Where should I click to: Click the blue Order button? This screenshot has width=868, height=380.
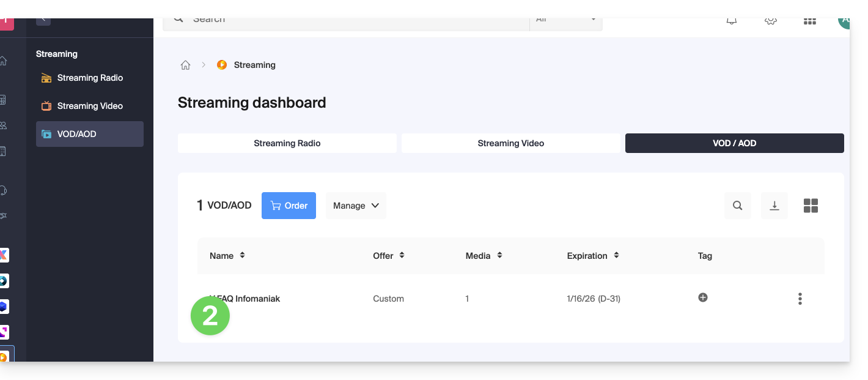point(289,206)
